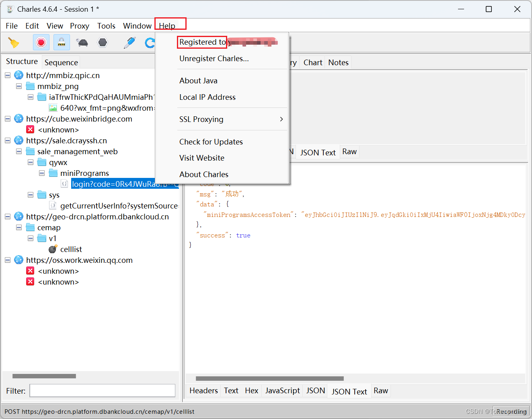This screenshot has height=419, width=532.
Task: Toggle the red record button
Action: (41, 42)
